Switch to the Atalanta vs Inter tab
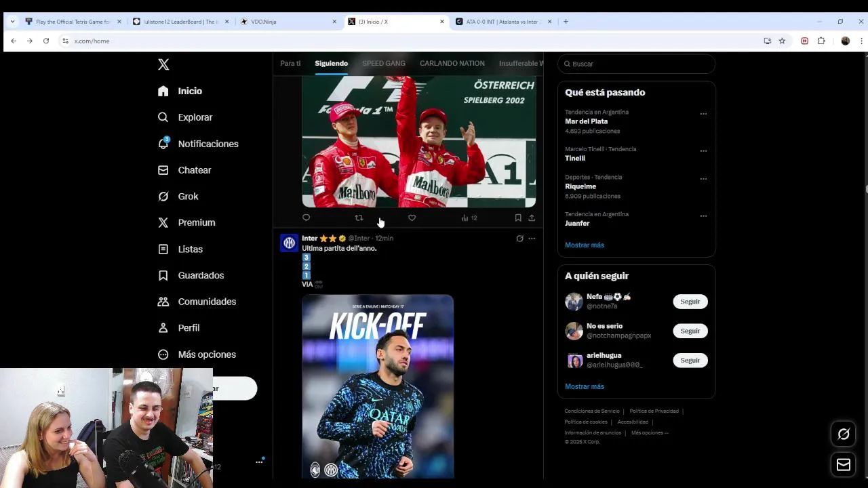The height and width of the screenshot is (488, 868). (x=503, y=22)
